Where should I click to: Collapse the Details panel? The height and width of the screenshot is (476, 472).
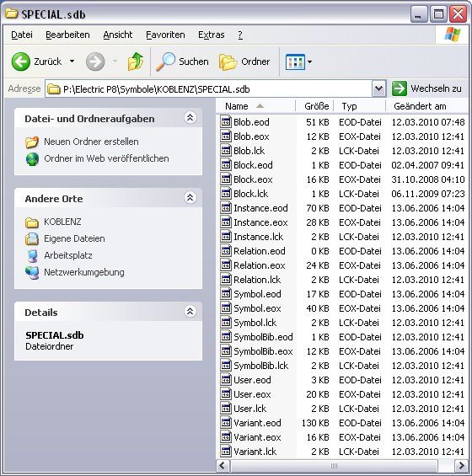coord(190,311)
